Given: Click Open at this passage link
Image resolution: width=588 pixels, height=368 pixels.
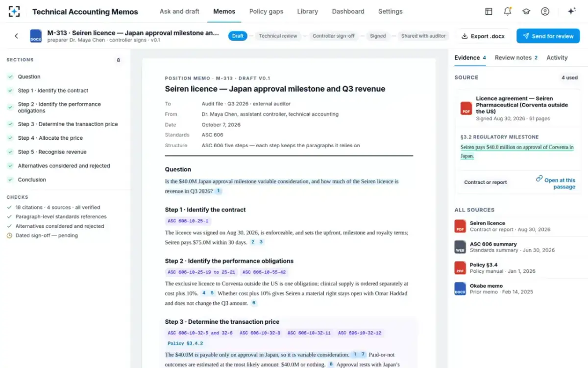Looking at the screenshot, I should pos(560,184).
